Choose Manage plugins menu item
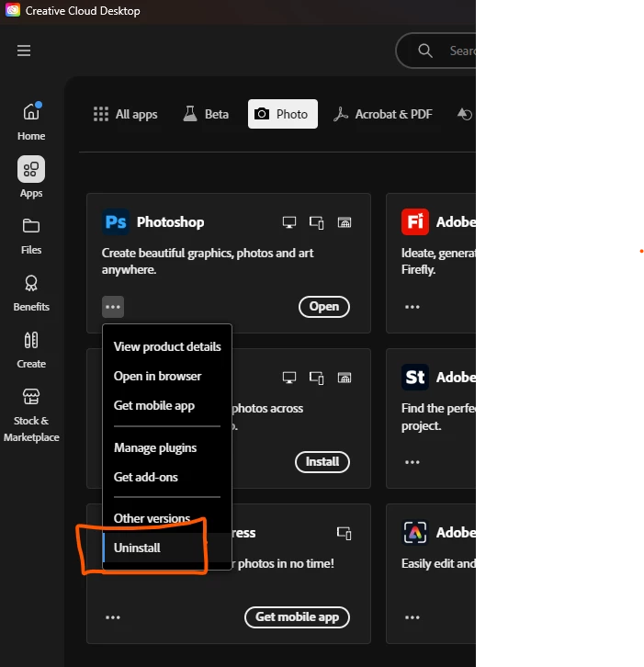 point(167,447)
